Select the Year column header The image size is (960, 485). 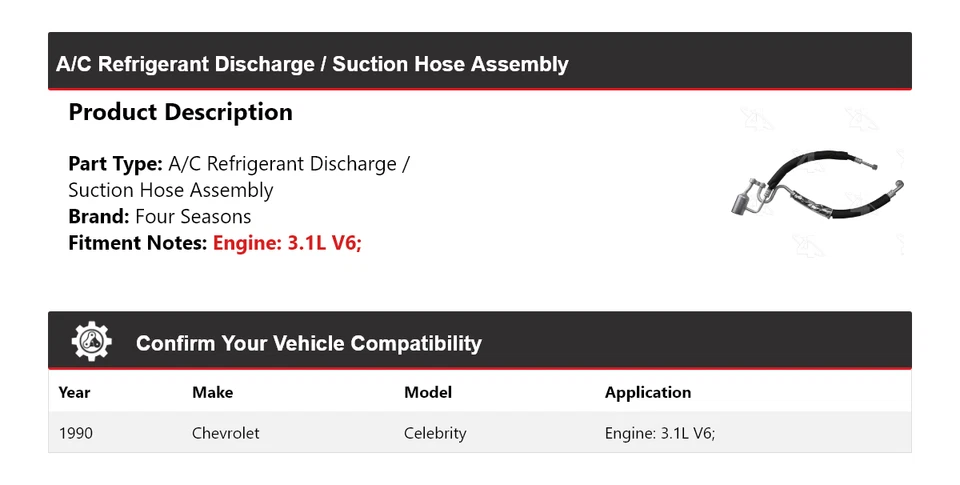[x=74, y=392]
